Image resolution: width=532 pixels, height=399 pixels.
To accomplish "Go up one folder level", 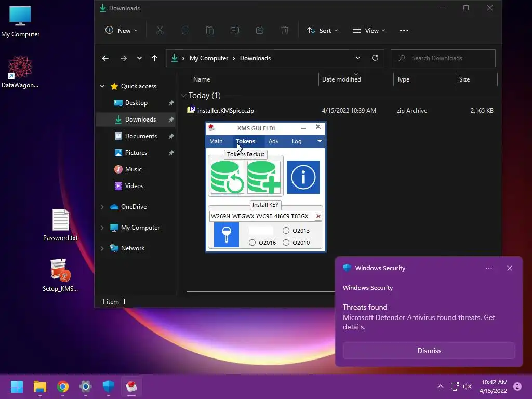I will [x=154, y=58].
